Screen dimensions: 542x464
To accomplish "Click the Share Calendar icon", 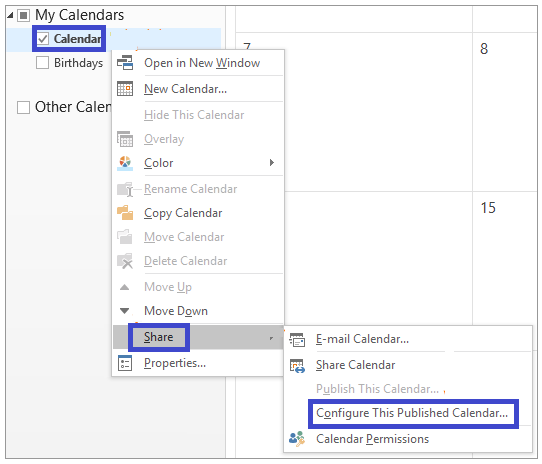I will (297, 365).
